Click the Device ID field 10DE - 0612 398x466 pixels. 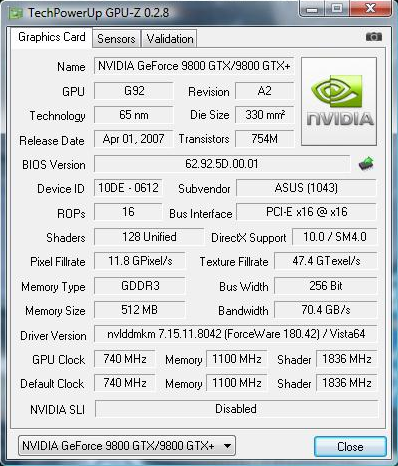[128, 188]
